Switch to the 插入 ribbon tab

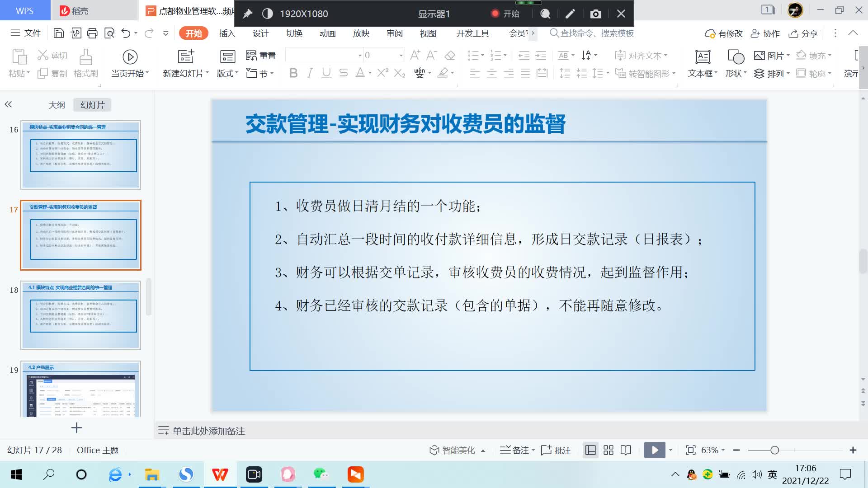pyautogui.click(x=226, y=33)
